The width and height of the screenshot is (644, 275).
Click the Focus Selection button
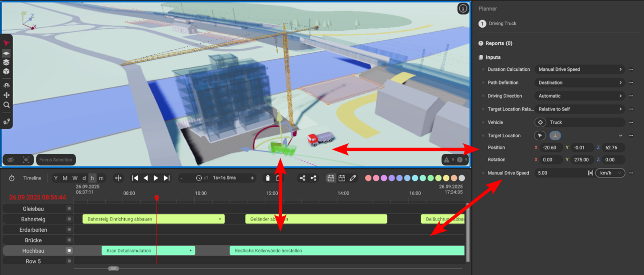coord(56,160)
